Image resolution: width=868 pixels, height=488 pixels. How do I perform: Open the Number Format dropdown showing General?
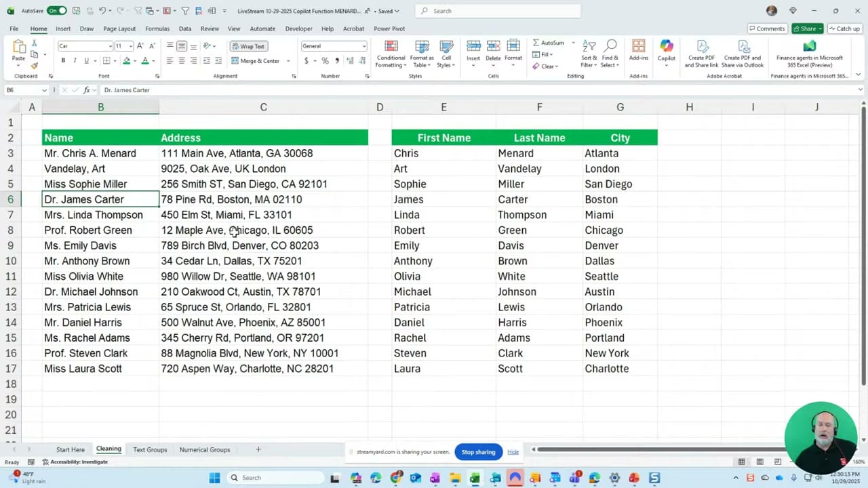click(363, 46)
